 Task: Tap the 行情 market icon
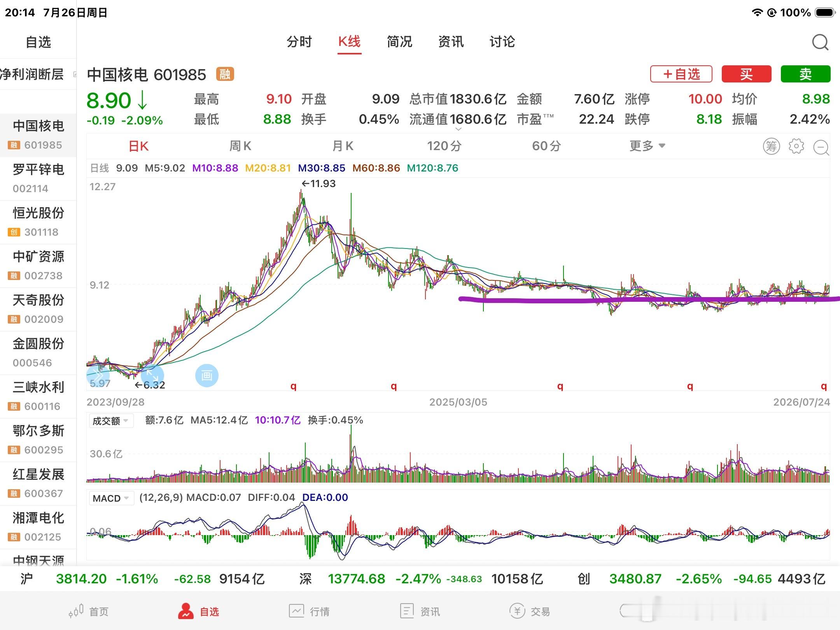pos(296,611)
